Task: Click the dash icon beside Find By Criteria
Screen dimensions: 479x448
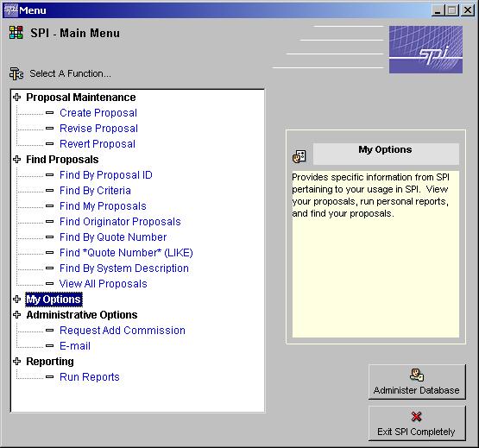Action: point(49,191)
